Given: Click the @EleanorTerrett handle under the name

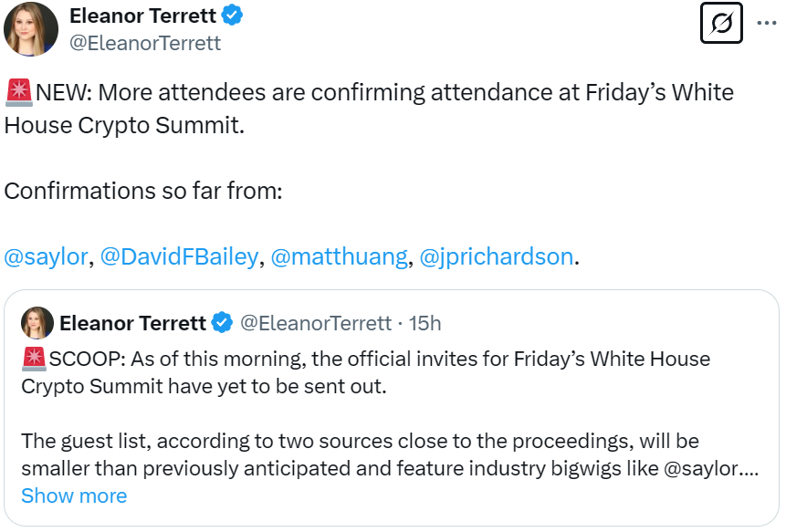Looking at the screenshot, I should point(145,43).
